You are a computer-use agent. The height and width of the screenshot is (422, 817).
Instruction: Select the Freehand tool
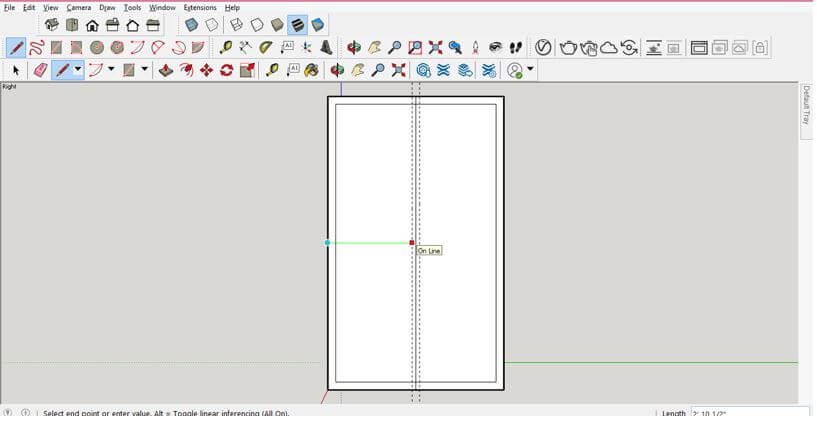coord(36,48)
